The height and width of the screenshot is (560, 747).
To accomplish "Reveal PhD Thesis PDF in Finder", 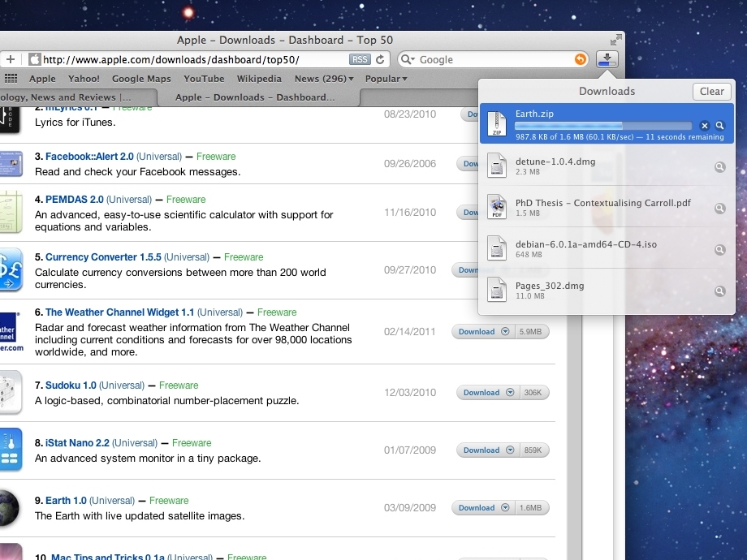I will (x=720, y=209).
